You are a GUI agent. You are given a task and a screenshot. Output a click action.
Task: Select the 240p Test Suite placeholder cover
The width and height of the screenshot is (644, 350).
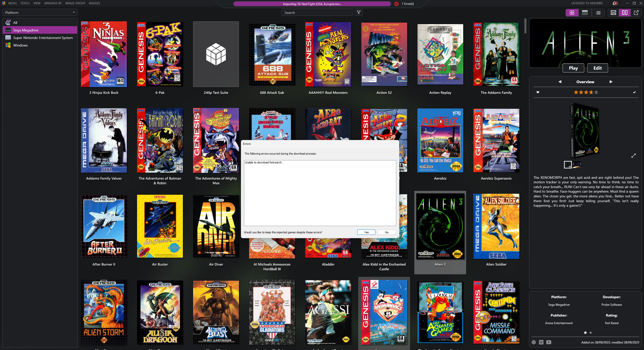[x=216, y=54]
